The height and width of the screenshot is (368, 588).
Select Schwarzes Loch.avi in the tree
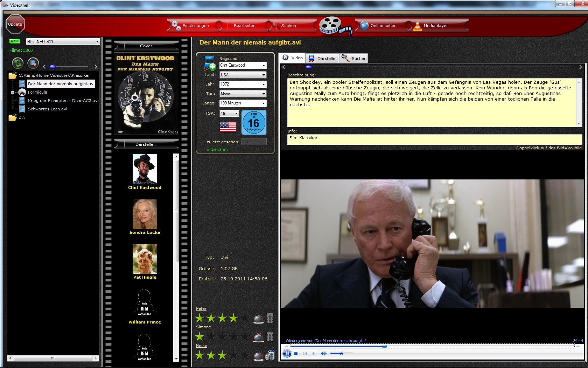coord(48,109)
